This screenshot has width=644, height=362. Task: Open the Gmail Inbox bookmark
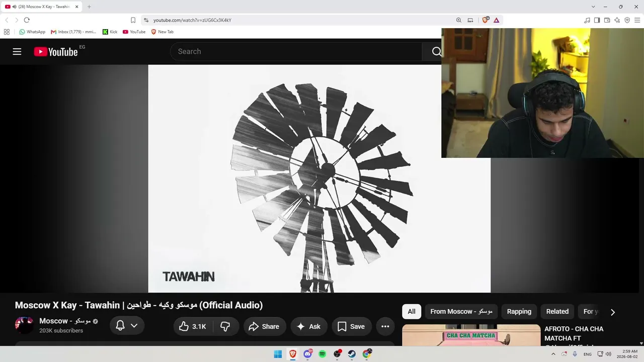pos(73,32)
